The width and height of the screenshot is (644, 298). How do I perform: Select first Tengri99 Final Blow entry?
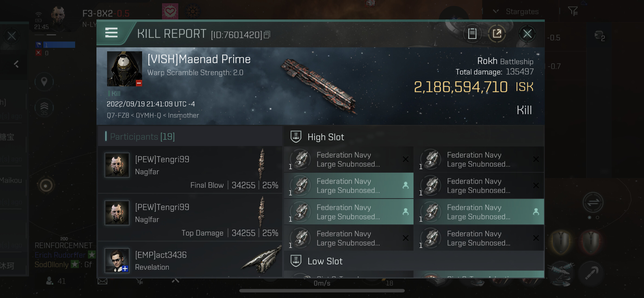190,170
